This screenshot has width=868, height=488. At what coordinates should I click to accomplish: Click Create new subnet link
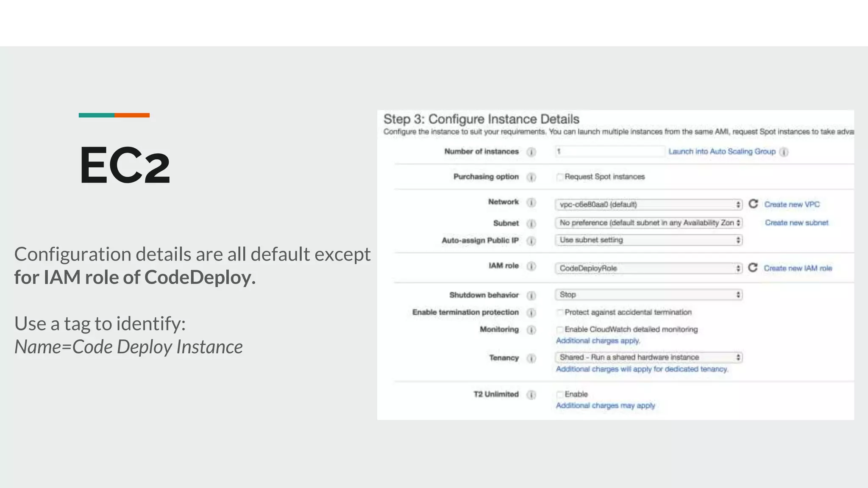[x=796, y=223]
